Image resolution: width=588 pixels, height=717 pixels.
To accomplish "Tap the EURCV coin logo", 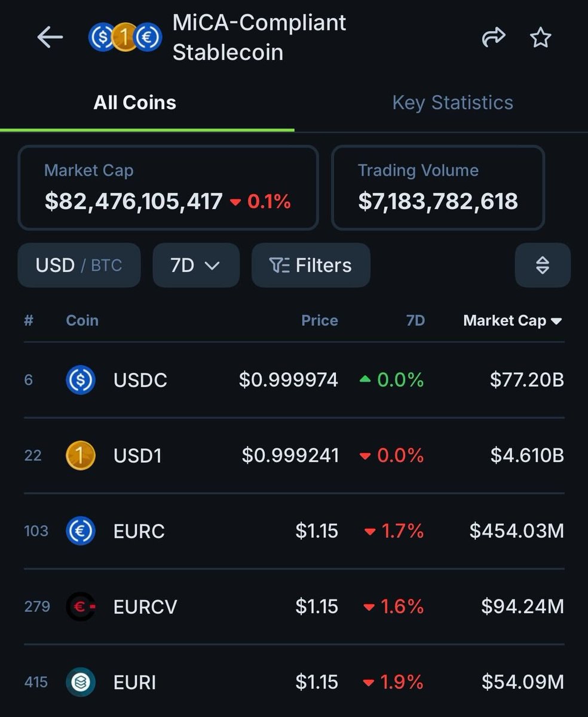I will (81, 607).
